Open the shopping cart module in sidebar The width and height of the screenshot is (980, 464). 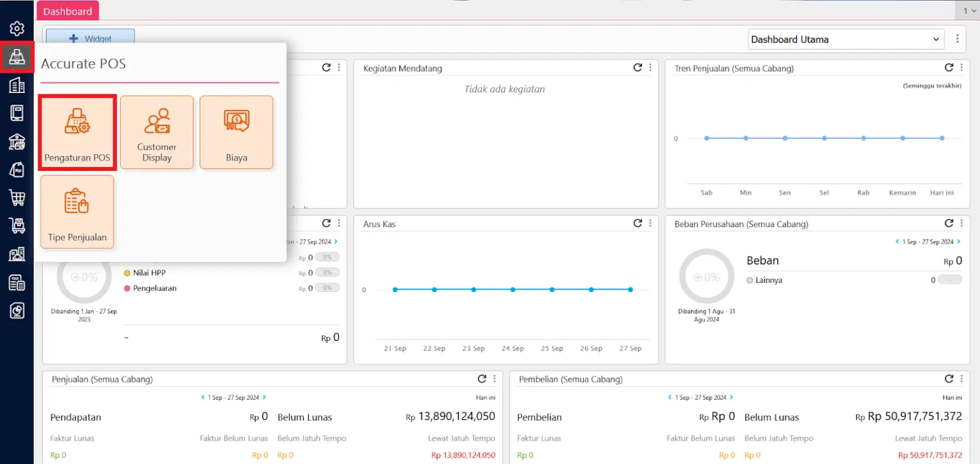[x=17, y=198]
